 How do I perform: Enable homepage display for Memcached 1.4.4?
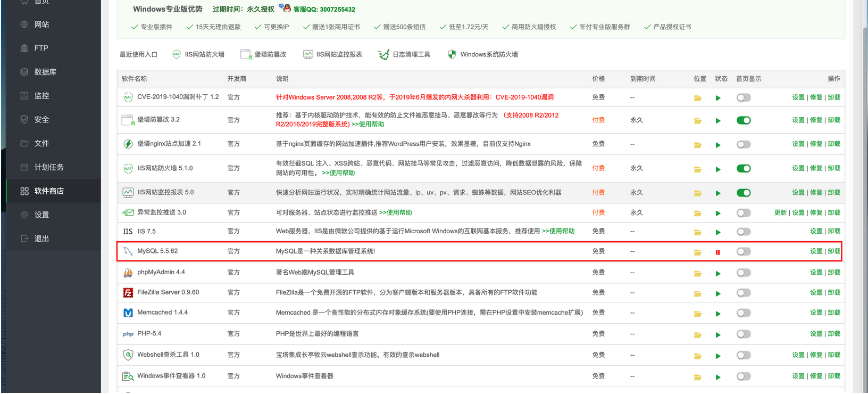tap(744, 313)
